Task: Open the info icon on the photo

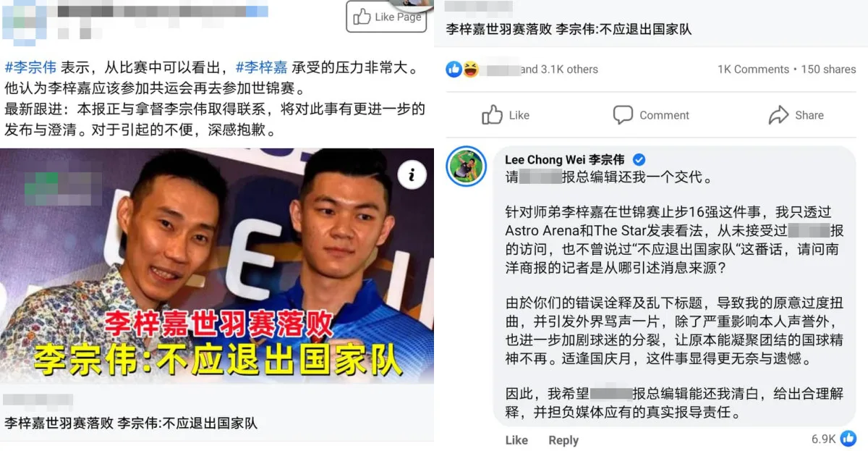Action: (412, 174)
